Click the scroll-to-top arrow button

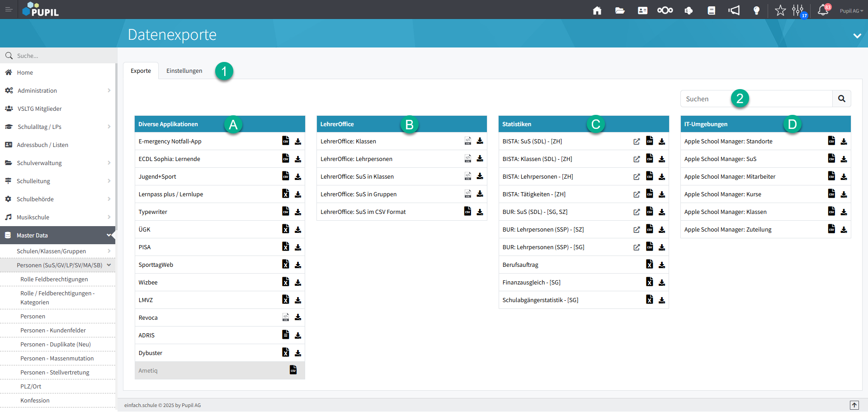pyautogui.click(x=854, y=405)
